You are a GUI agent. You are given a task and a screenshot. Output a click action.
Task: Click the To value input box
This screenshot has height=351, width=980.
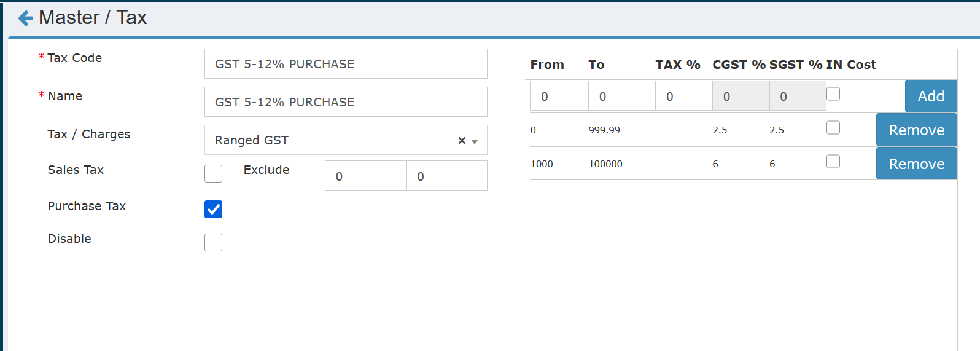pyautogui.click(x=621, y=97)
